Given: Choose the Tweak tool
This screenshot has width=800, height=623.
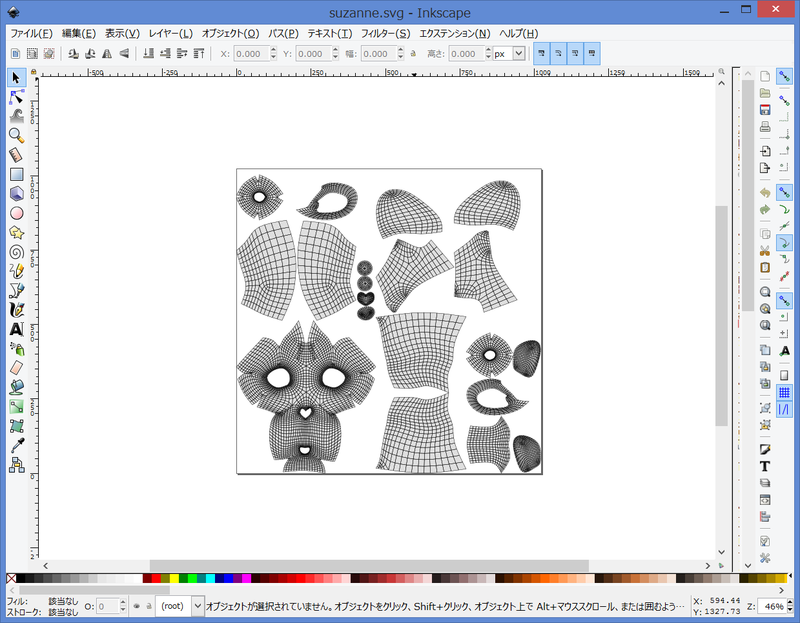Looking at the screenshot, I should click(x=16, y=116).
